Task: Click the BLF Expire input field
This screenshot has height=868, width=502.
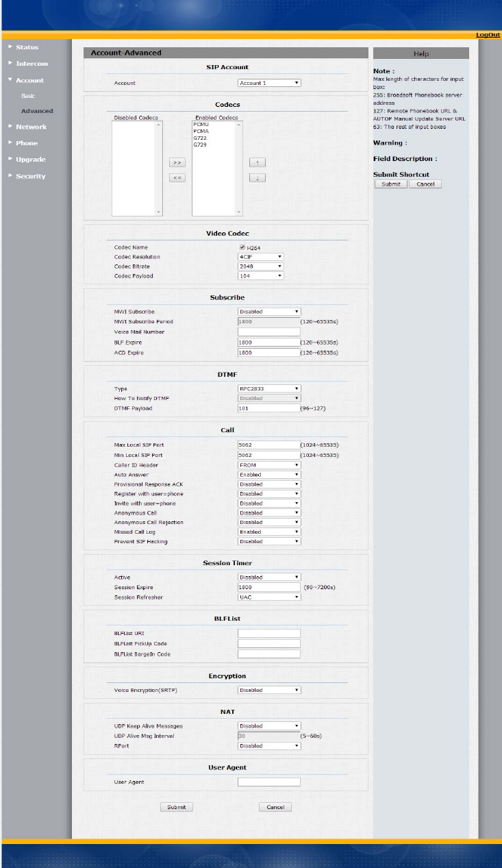Action: [x=269, y=343]
